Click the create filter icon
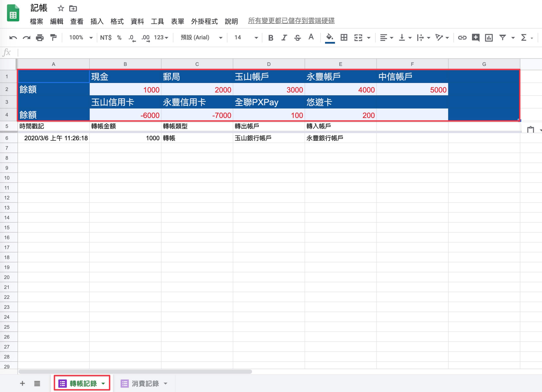Image resolution: width=542 pixels, height=392 pixels. pos(503,38)
